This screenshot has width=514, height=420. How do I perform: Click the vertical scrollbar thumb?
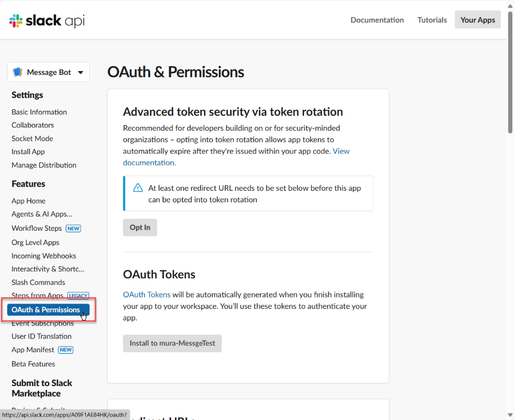pos(510,72)
